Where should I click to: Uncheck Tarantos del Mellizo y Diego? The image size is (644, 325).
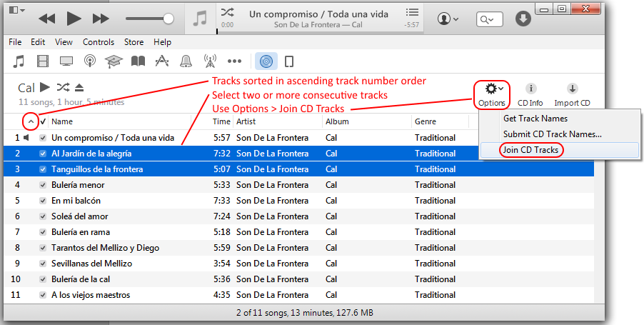coord(43,248)
